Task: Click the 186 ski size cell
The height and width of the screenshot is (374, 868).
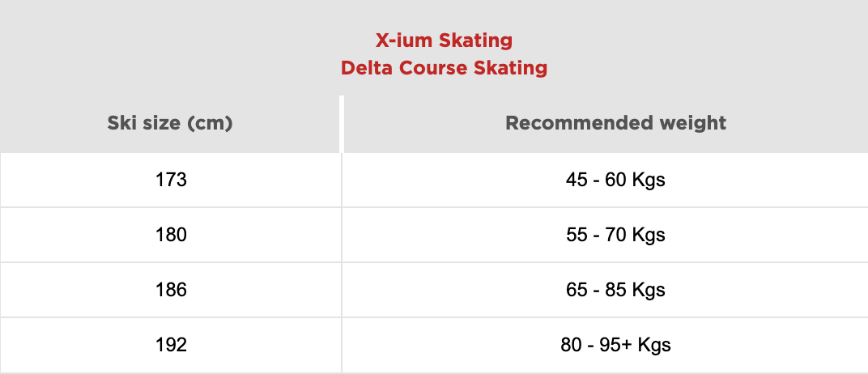Action: [170, 290]
